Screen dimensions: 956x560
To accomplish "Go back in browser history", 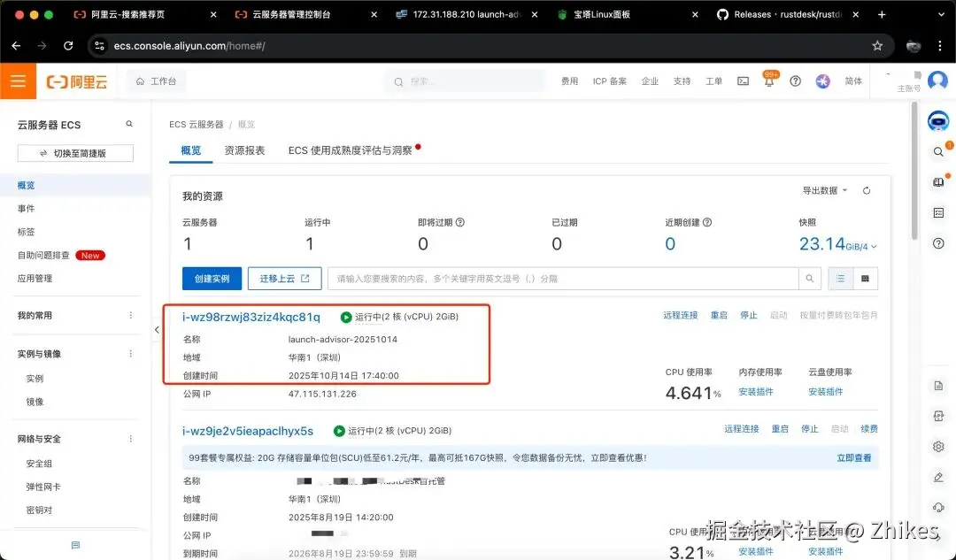I will pyautogui.click(x=17, y=46).
